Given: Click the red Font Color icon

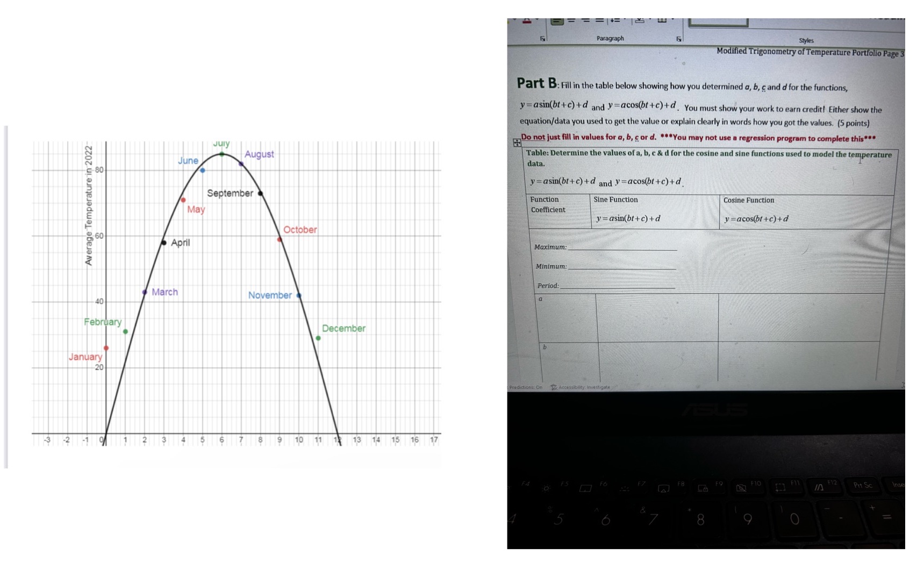Looking at the screenshot, I should point(527,21).
